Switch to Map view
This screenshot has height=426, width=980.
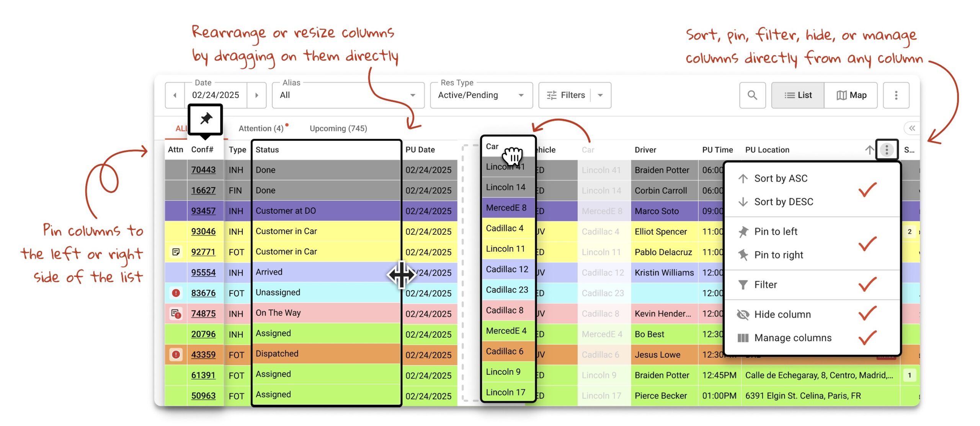(851, 95)
